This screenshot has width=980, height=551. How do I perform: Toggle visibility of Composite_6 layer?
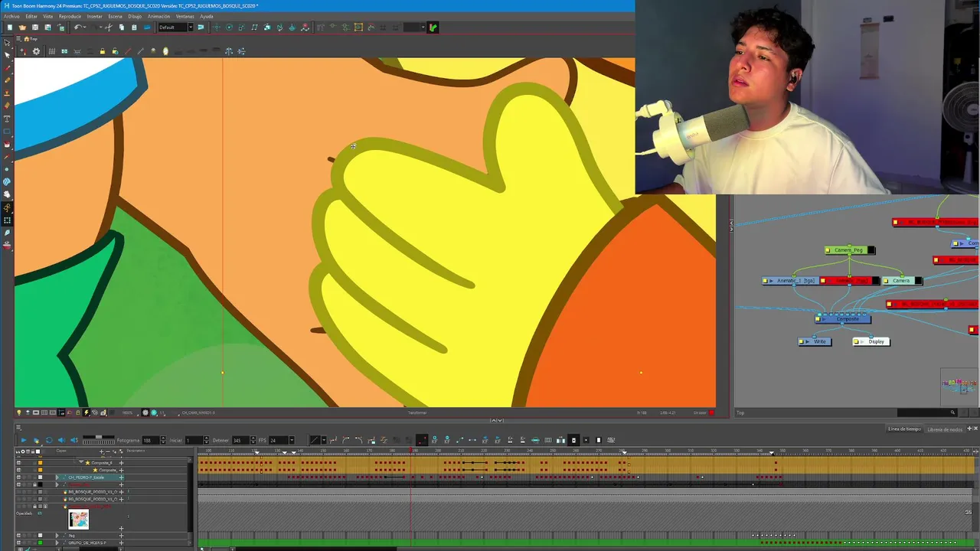click(18, 462)
